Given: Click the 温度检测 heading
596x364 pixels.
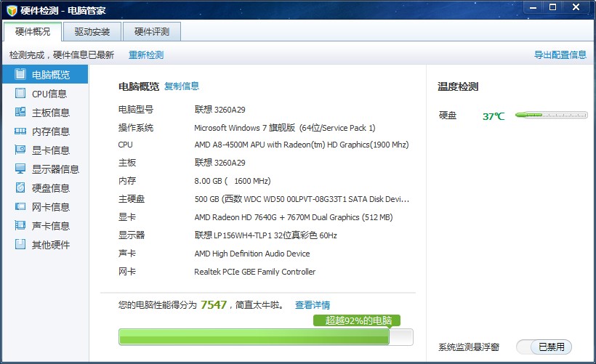Looking at the screenshot, I should (458, 86).
